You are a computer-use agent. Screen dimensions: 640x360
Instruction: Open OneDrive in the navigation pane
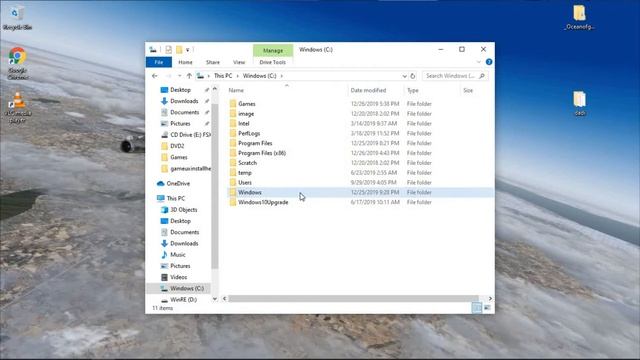[x=178, y=184]
